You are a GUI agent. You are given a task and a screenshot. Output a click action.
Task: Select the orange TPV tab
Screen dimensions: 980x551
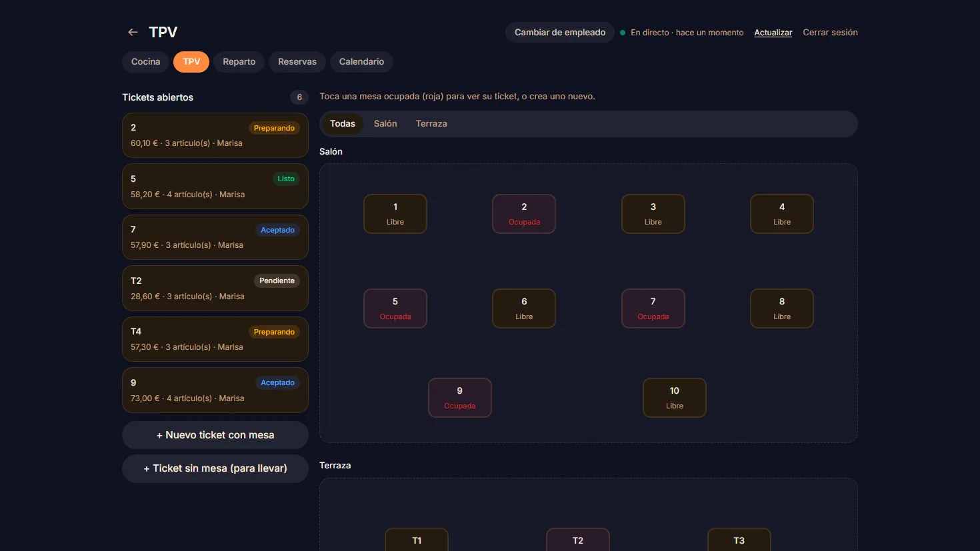click(x=191, y=62)
